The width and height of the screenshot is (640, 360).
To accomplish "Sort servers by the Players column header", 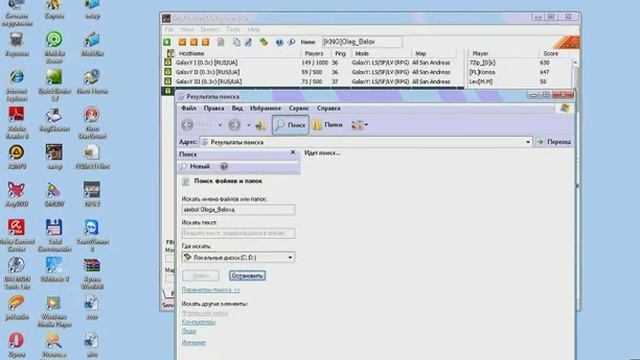I will point(316,53).
